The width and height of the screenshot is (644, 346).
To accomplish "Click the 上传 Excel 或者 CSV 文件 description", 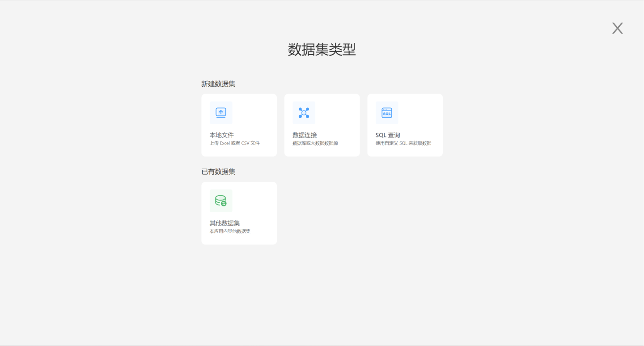I will tap(234, 143).
